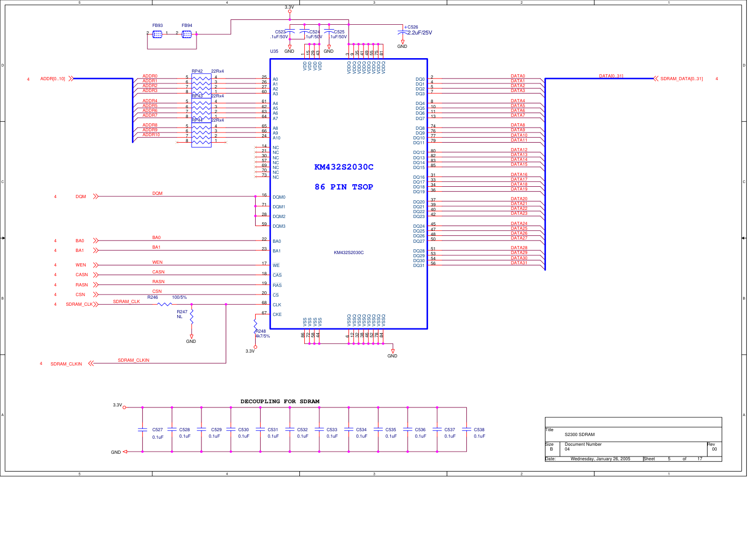
Task: Click the DATA0 net label
Action: point(518,76)
